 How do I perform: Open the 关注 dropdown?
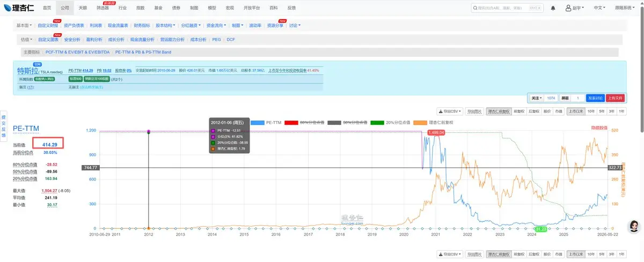[536, 98]
